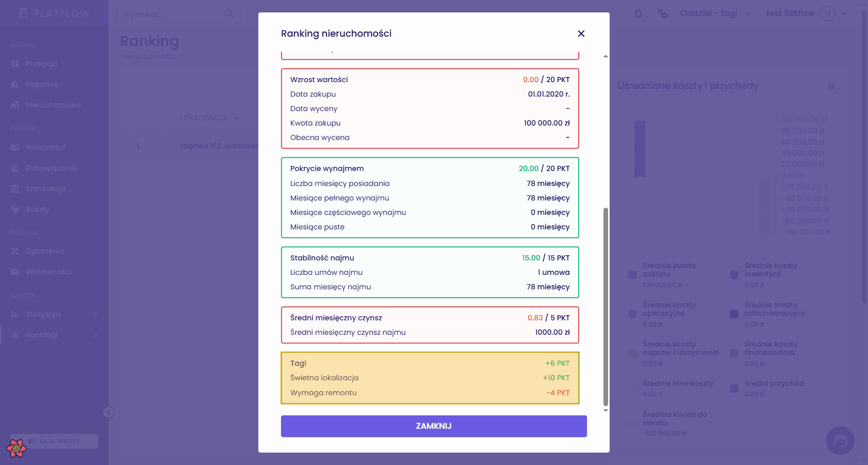This screenshot has height=465, width=868.
Task: Click the dialog's vertical scrollbar thumb
Action: pyautogui.click(x=606, y=307)
